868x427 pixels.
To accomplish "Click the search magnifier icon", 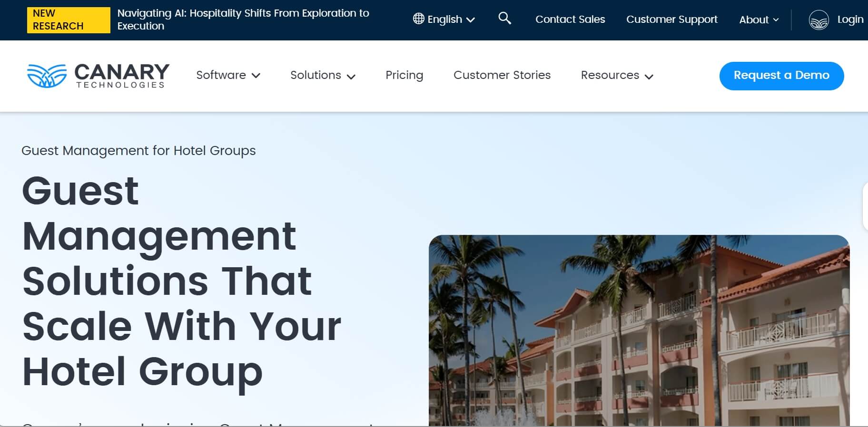I will [504, 19].
